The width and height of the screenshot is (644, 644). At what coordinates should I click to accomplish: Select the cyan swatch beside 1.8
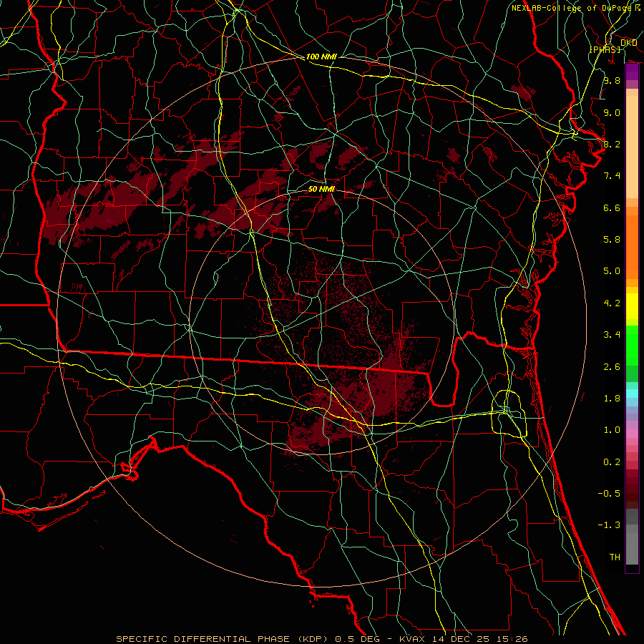tap(632, 393)
